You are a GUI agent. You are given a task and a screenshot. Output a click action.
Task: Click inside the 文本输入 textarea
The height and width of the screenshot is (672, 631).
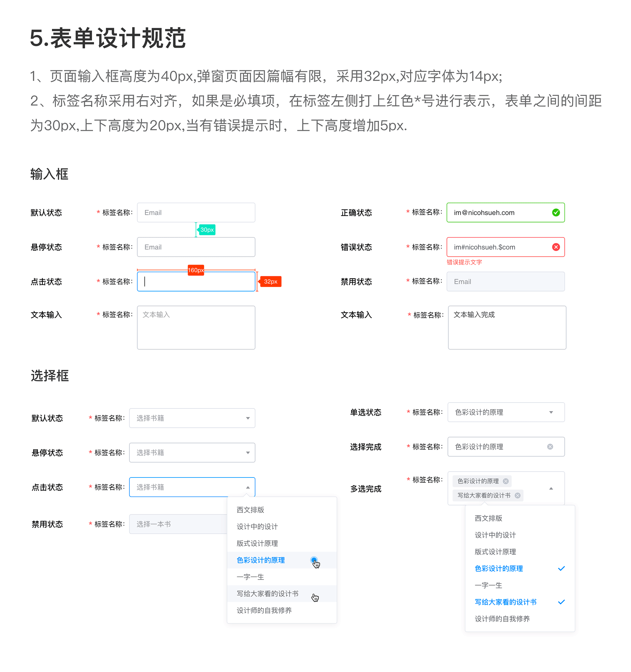coord(196,327)
